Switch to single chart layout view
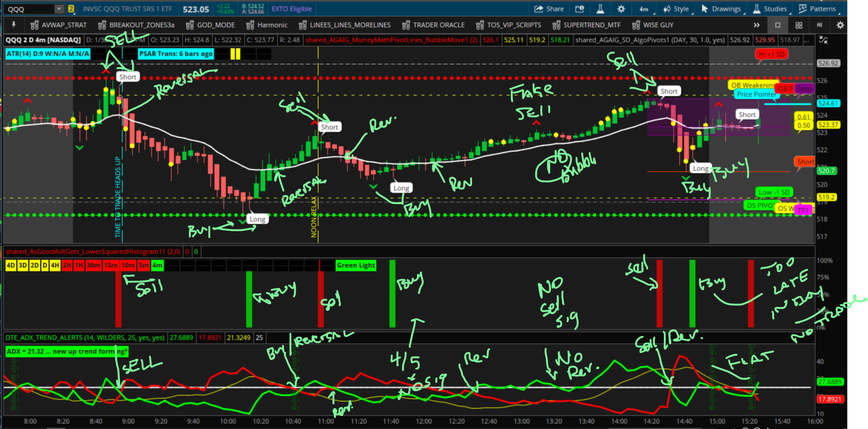Screen dimensions: 868x429 click(778, 25)
